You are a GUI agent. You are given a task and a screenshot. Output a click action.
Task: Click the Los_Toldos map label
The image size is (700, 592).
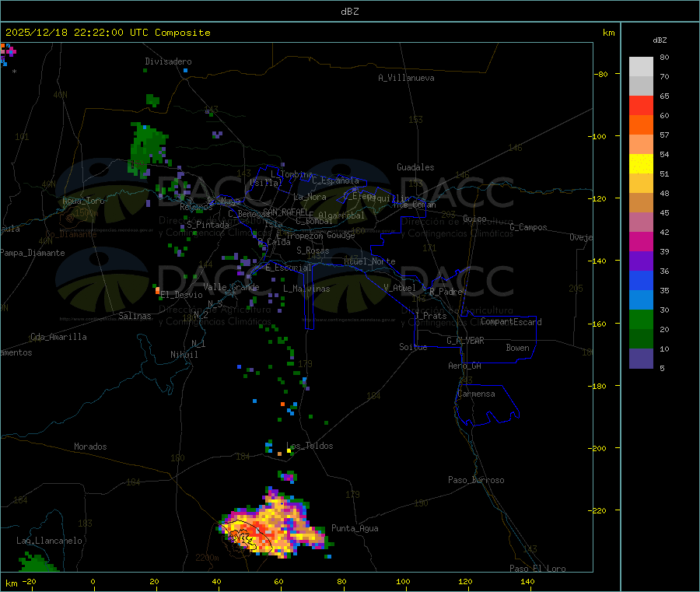310,446
